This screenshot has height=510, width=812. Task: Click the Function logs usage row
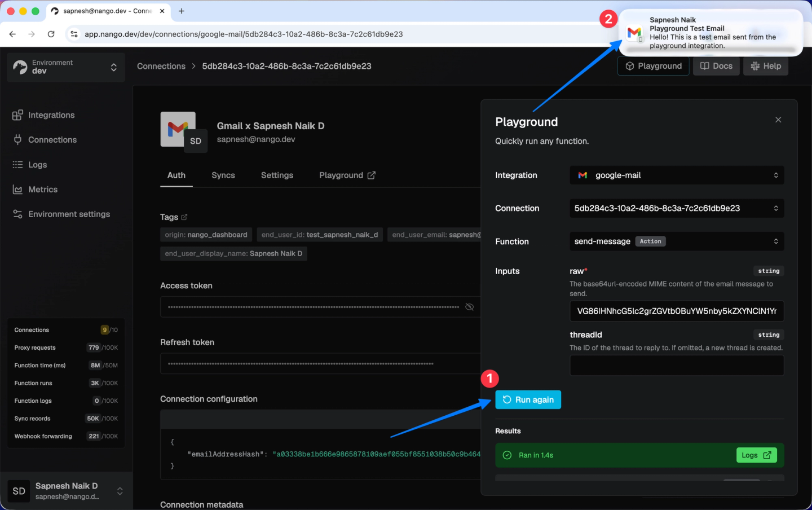[x=66, y=401]
